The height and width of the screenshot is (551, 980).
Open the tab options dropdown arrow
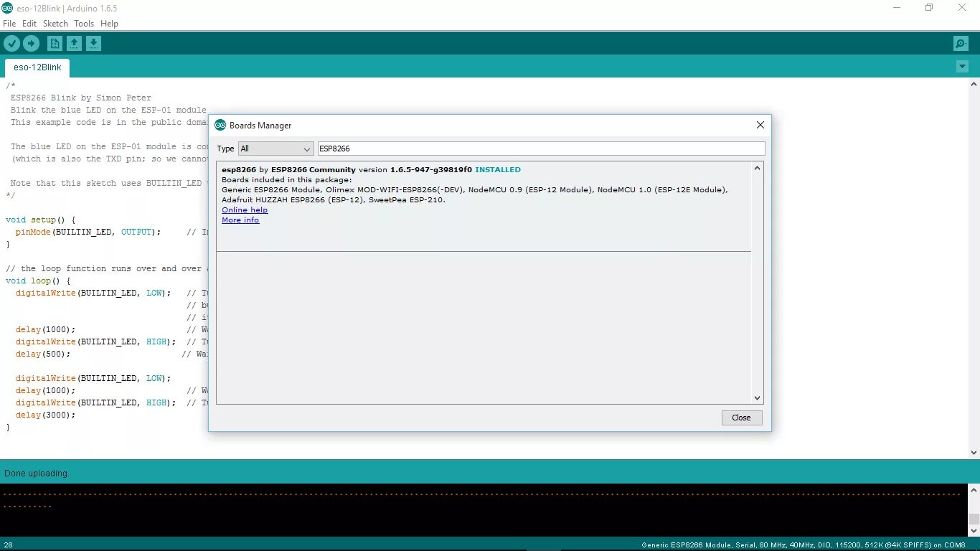[x=962, y=67]
